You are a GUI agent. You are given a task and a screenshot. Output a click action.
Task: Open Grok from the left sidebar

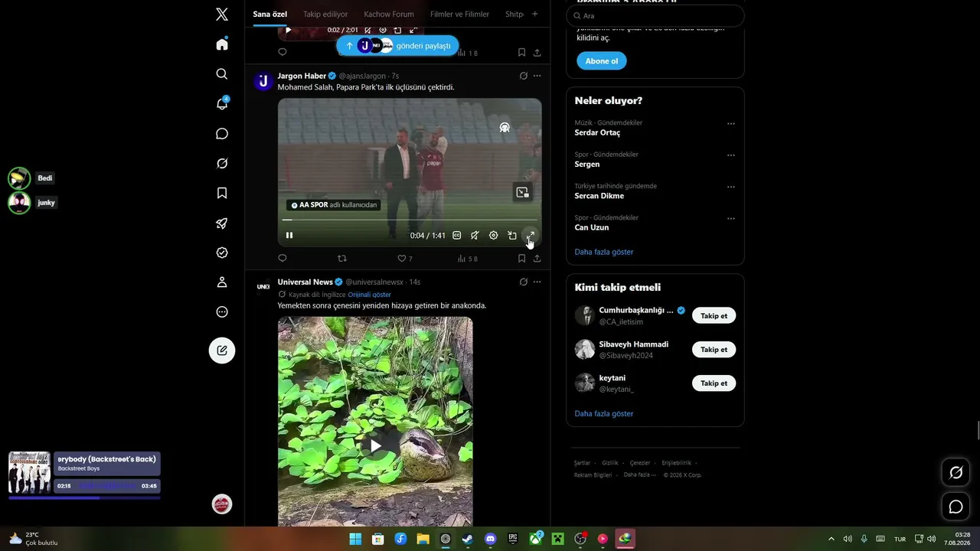tap(222, 164)
